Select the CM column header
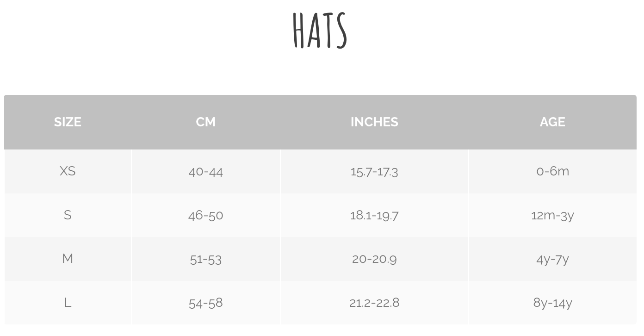 [205, 122]
